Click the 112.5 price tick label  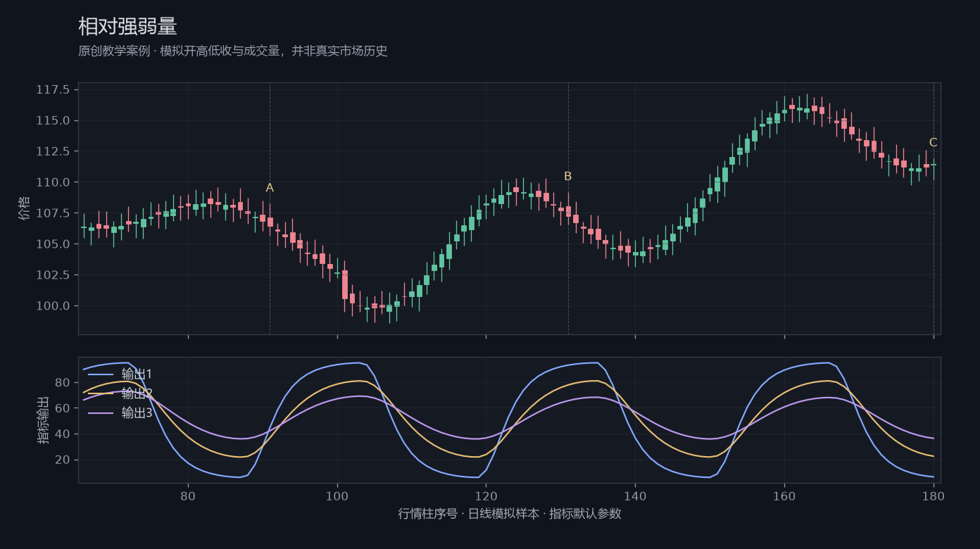tap(54, 151)
